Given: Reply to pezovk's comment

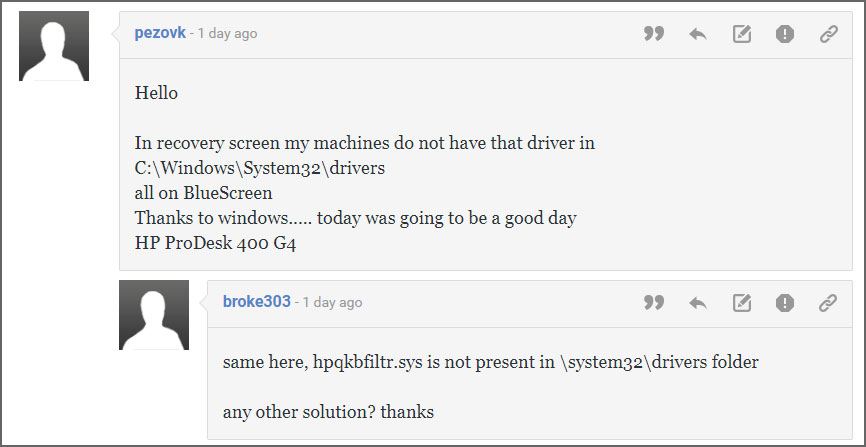Looking at the screenshot, I should (698, 34).
